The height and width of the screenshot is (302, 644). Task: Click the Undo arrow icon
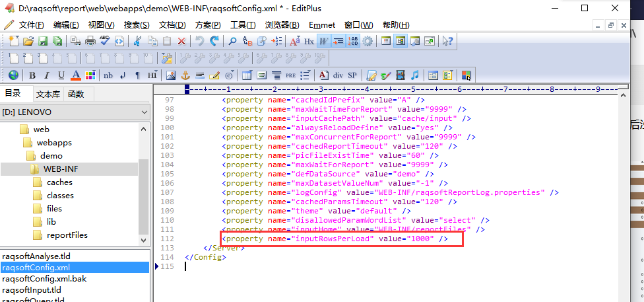coord(199,41)
